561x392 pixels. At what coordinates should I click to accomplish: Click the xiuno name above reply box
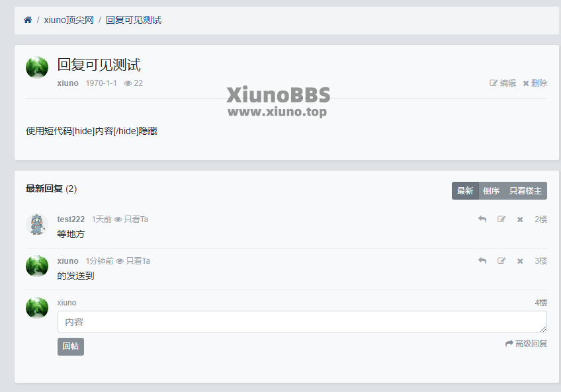coord(67,303)
